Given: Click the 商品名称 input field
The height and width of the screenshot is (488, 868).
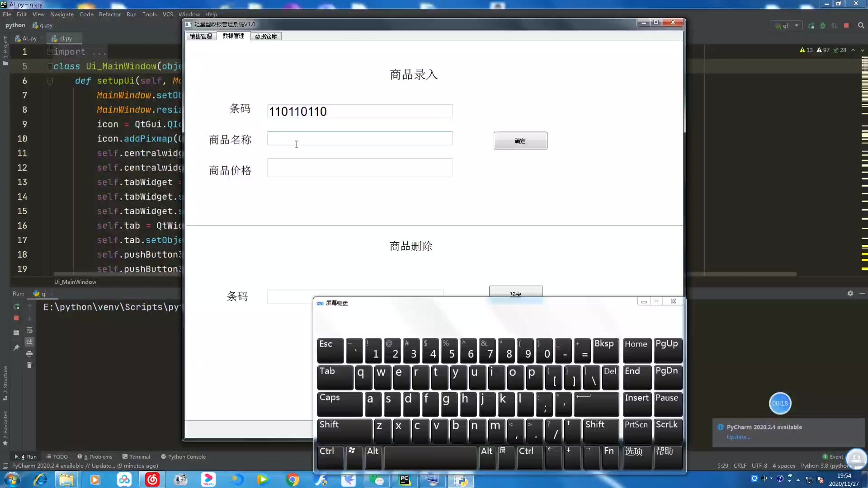Looking at the screenshot, I should pos(359,138).
